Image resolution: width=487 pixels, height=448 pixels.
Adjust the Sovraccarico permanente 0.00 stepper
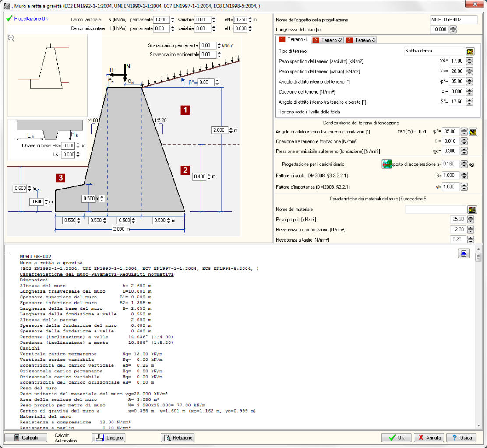coord(219,45)
